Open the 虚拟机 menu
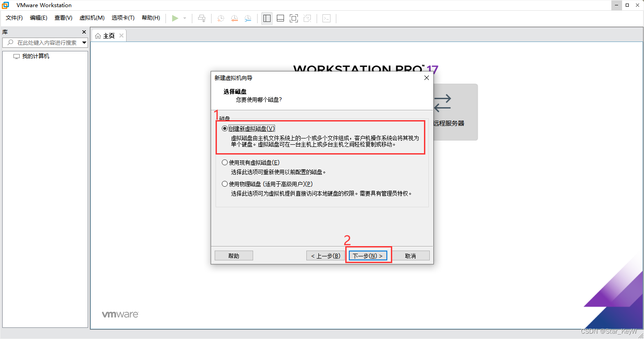644x339 pixels. click(x=92, y=18)
